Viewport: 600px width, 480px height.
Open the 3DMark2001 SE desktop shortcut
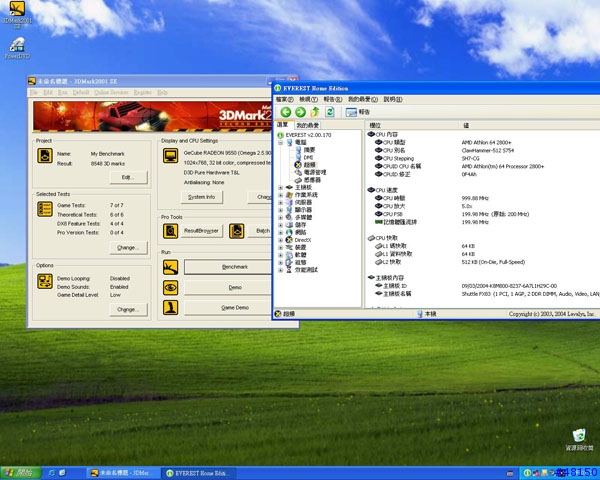point(17,15)
